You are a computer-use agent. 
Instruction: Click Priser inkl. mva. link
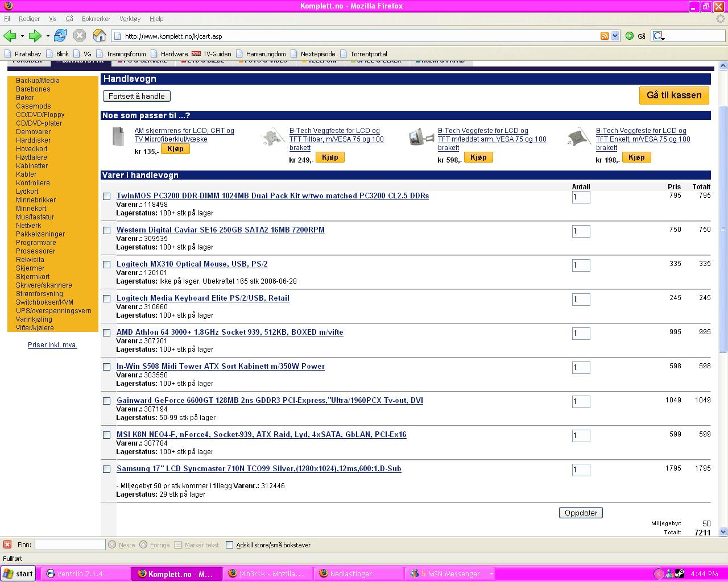[52, 345]
